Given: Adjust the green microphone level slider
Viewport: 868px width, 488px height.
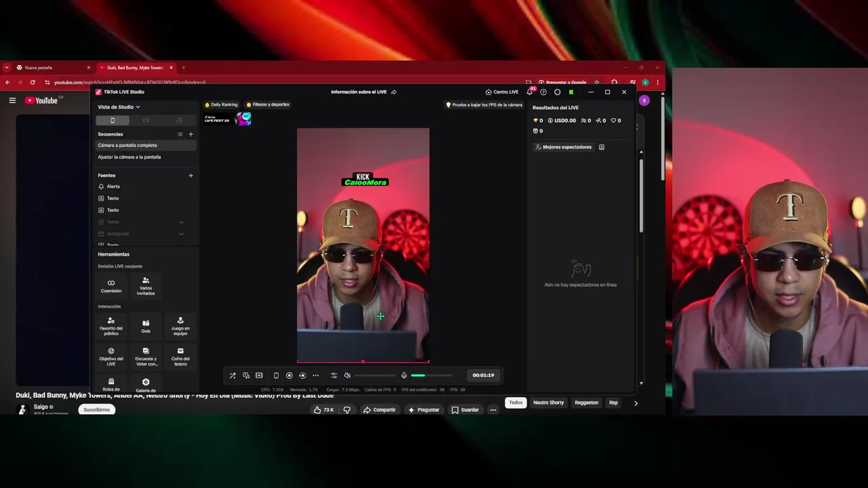Looking at the screenshot, I should tap(431, 375).
